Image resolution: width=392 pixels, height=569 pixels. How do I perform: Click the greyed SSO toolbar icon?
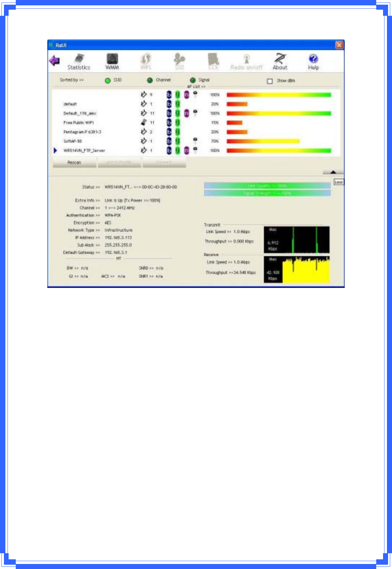179,62
